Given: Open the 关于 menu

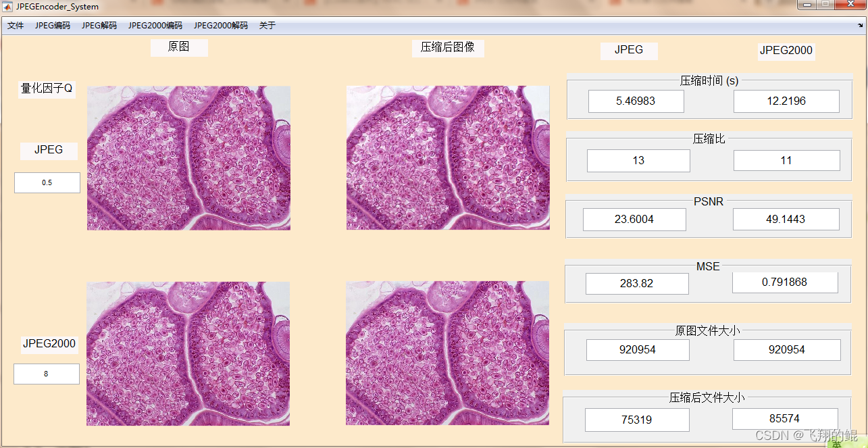Looking at the screenshot, I should 267,26.
